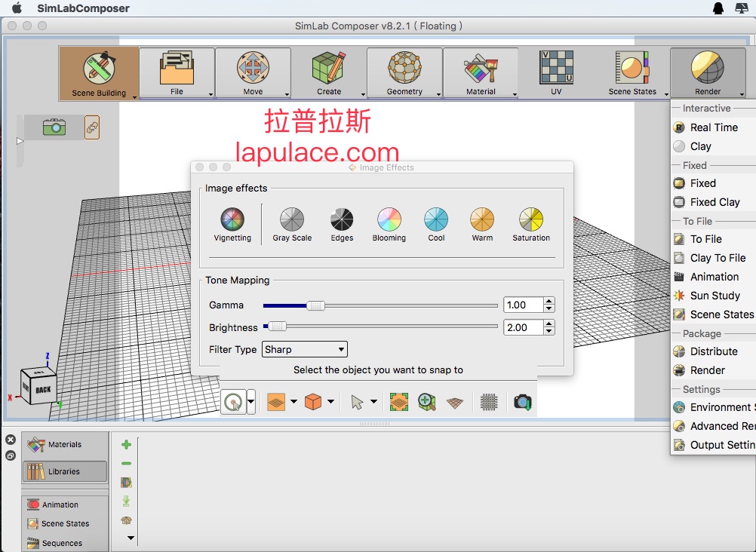Screen dimensions: 756x552
Task: Expand the File dropdown arrow
Action: point(211,94)
